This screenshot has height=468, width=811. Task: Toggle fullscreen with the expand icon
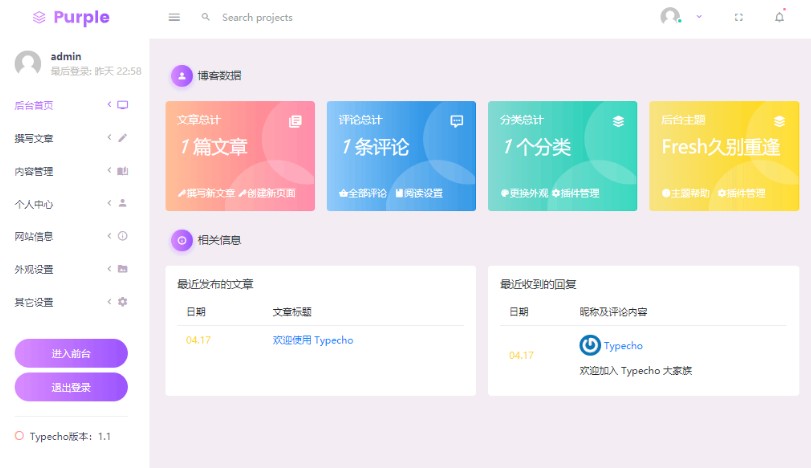(x=739, y=17)
